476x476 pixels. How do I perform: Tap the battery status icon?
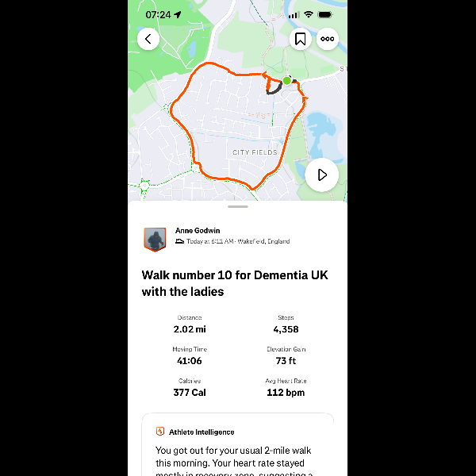click(326, 14)
